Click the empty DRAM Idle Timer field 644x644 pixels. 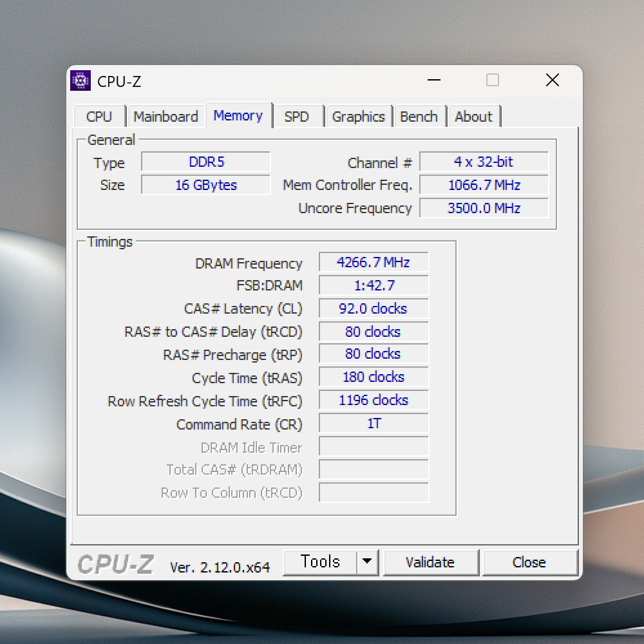pyautogui.click(x=374, y=446)
